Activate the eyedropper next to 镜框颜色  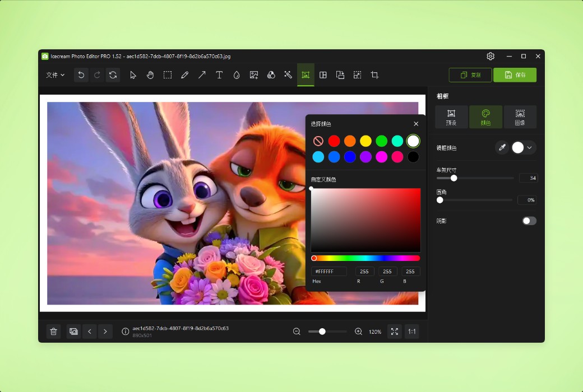coord(503,147)
